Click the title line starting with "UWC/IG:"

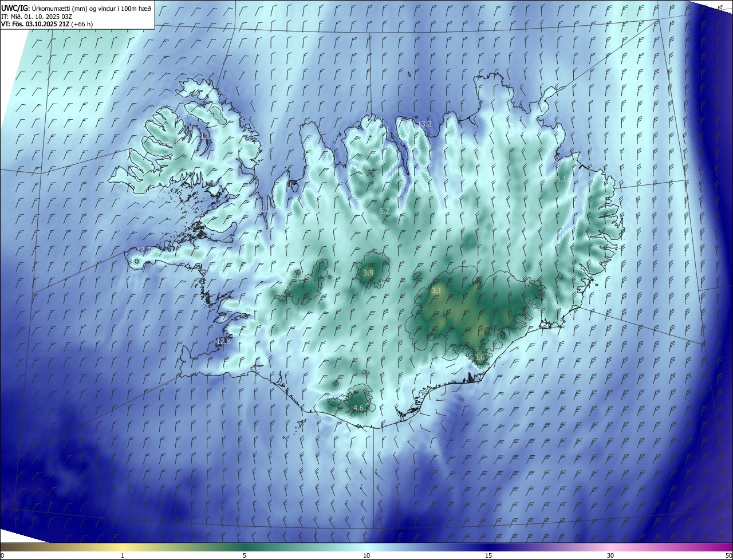click(x=77, y=7)
